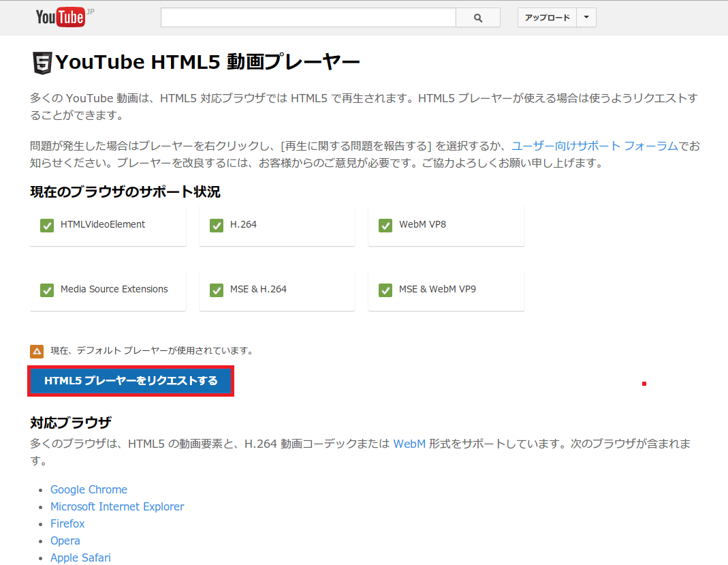Click the MSE & WebM VP9 label
This screenshot has width=728, height=565.
click(x=437, y=289)
